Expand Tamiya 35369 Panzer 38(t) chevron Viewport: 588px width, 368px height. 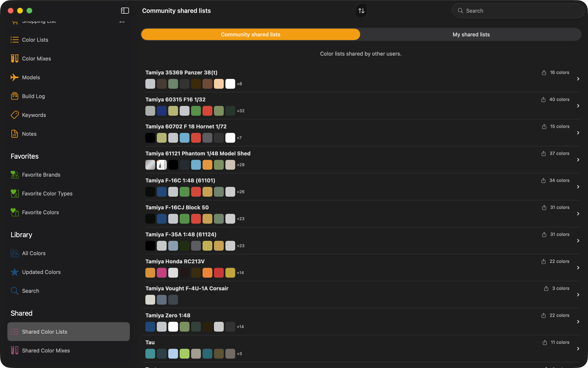click(578, 79)
